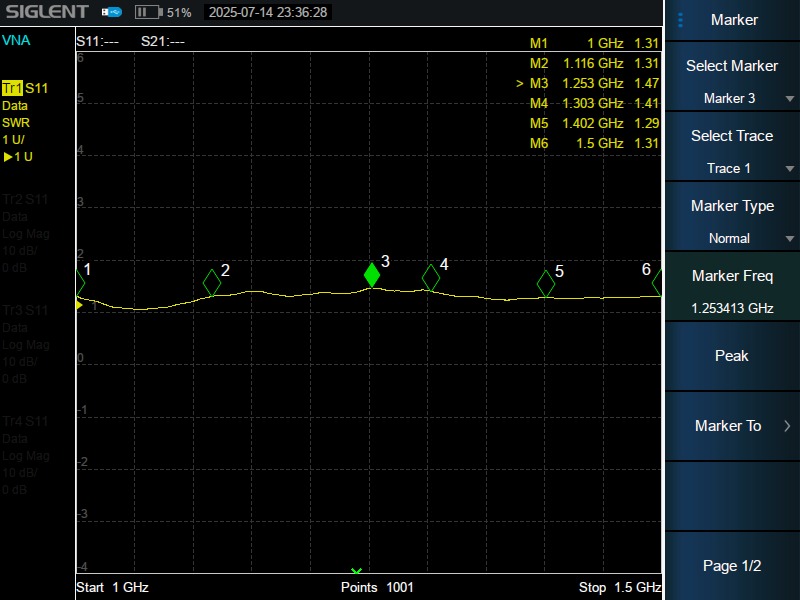Open the Marker Type dropdown showing Normal
The height and width of the screenshot is (600, 800).
coord(732,216)
